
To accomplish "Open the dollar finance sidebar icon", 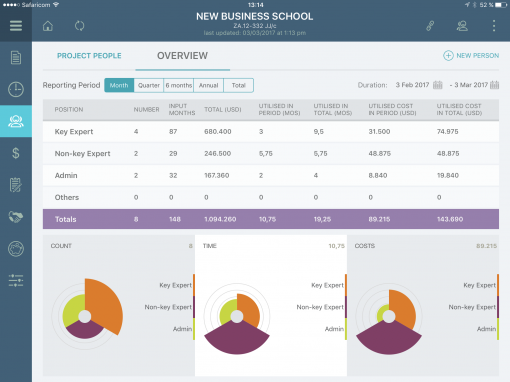I will [x=16, y=153].
